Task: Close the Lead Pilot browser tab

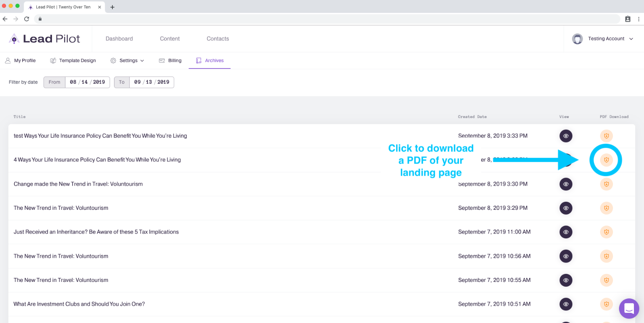Action: click(x=100, y=7)
